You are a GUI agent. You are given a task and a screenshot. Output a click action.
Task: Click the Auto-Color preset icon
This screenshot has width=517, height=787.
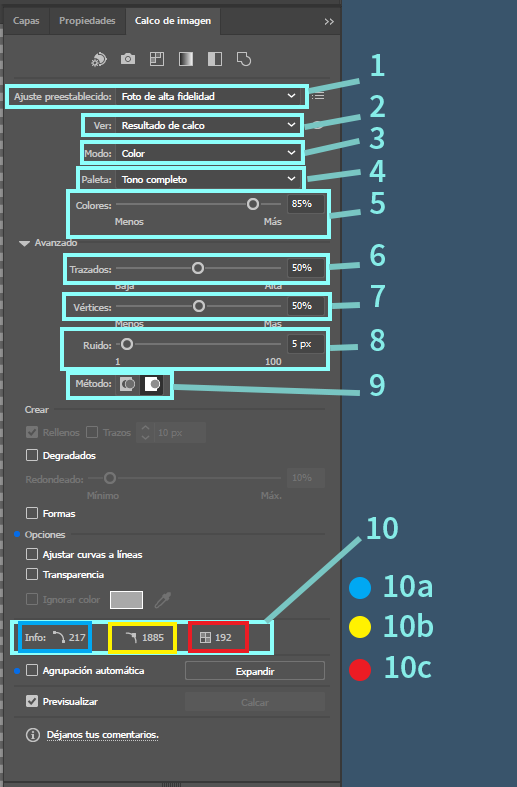(x=99, y=59)
